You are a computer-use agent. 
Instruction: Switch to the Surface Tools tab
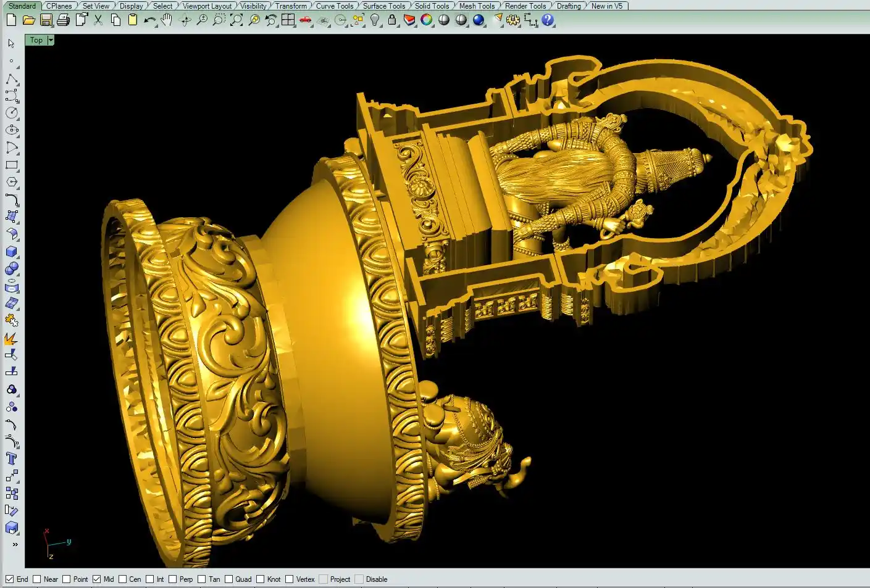[x=383, y=6]
